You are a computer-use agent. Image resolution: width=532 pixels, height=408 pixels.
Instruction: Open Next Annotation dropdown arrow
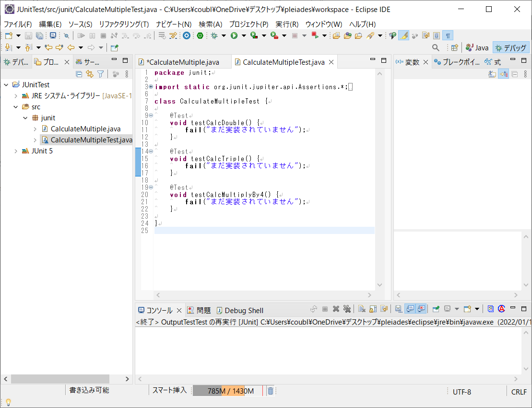pyautogui.click(x=18, y=48)
